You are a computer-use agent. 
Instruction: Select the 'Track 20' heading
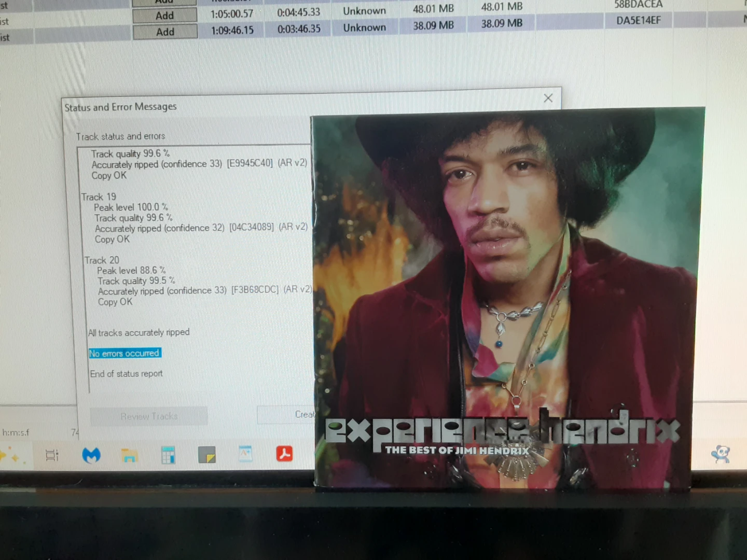[102, 260]
